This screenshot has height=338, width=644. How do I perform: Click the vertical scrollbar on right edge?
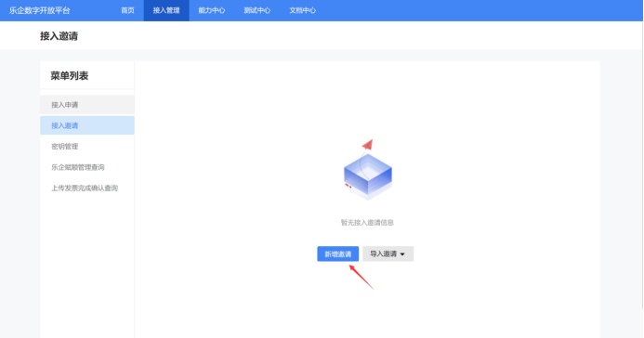[x=642, y=164]
